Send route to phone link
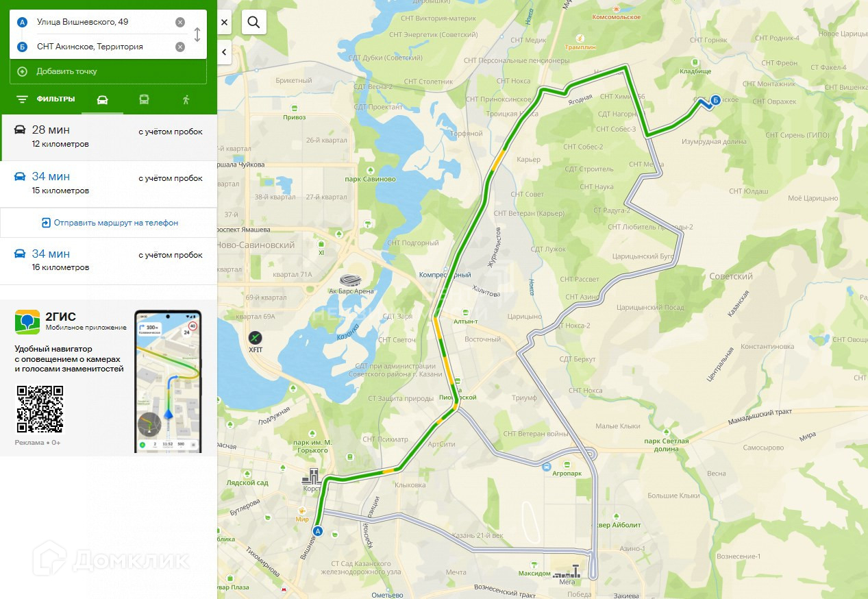 coord(110,223)
